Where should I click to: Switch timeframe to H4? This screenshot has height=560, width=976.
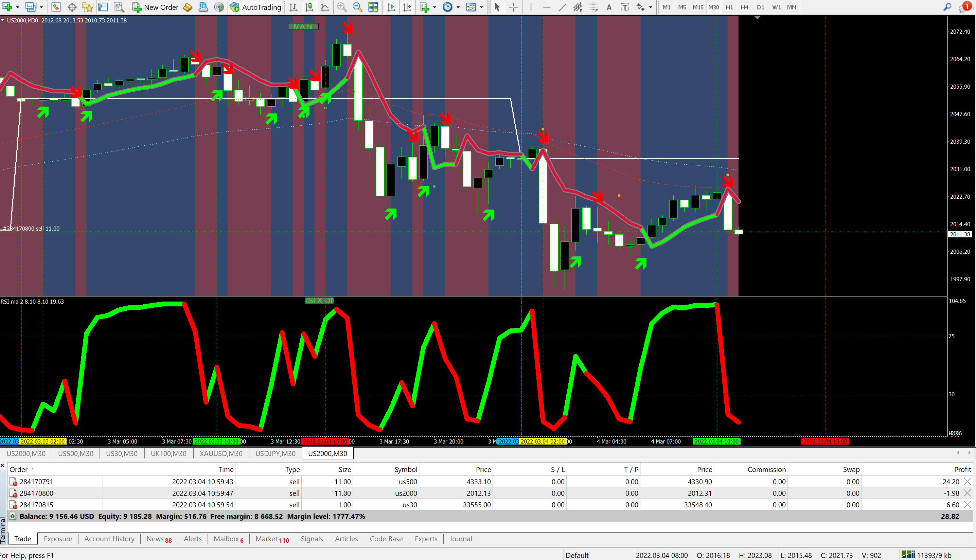click(x=744, y=7)
